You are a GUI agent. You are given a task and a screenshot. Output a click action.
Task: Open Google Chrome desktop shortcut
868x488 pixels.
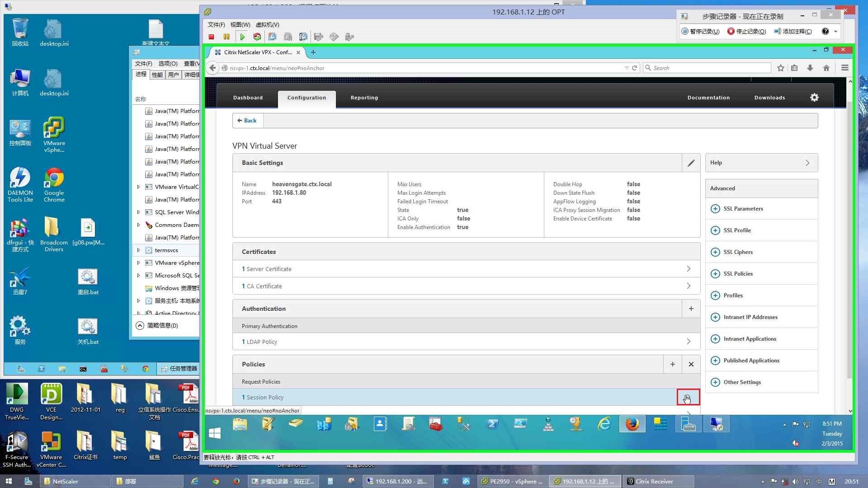pos(54,185)
